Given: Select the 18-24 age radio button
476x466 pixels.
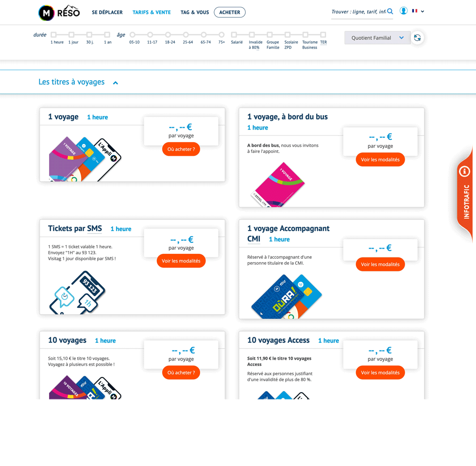Looking at the screenshot, I should click(168, 35).
